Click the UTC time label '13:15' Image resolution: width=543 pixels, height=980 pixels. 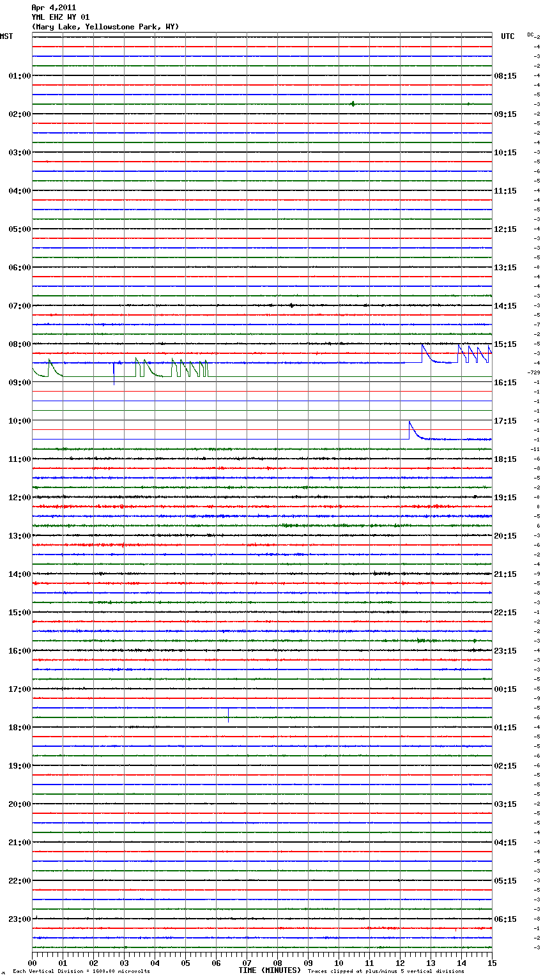505,268
